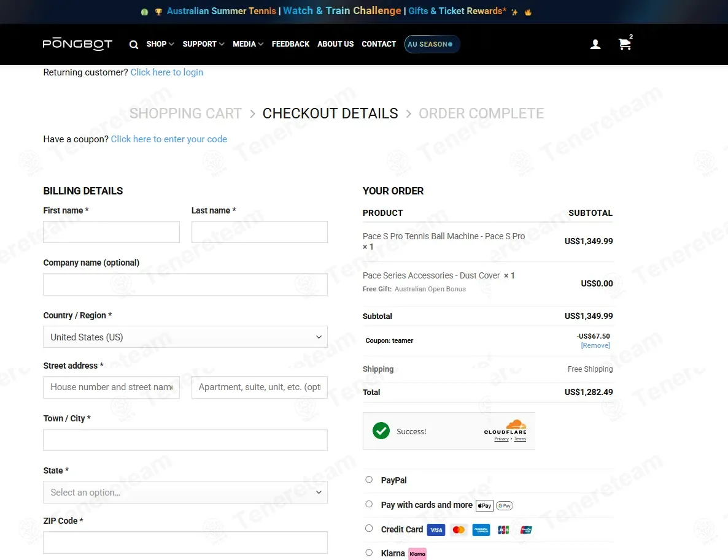Remove the teamer coupon

tap(595, 346)
